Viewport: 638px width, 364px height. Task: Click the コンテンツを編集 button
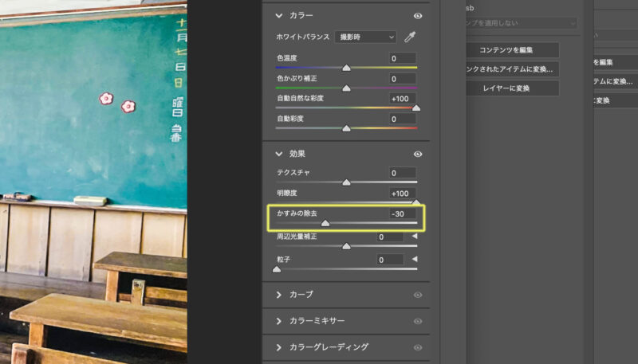pos(512,50)
